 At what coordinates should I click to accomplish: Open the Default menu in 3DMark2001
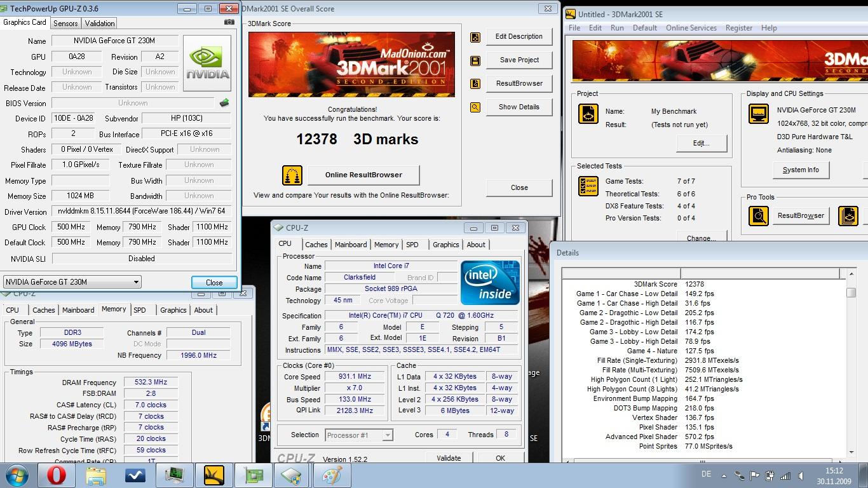point(644,28)
